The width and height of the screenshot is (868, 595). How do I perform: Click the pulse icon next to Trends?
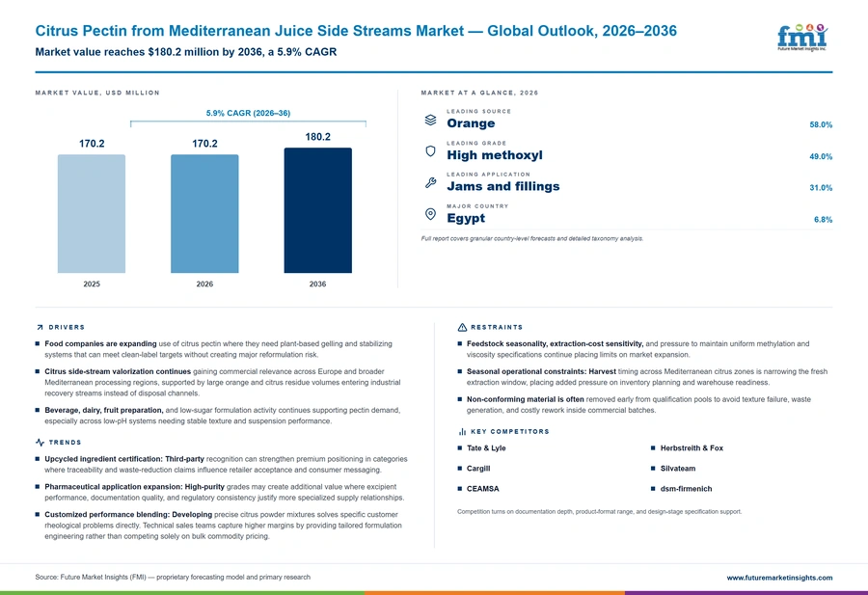pyautogui.click(x=40, y=443)
